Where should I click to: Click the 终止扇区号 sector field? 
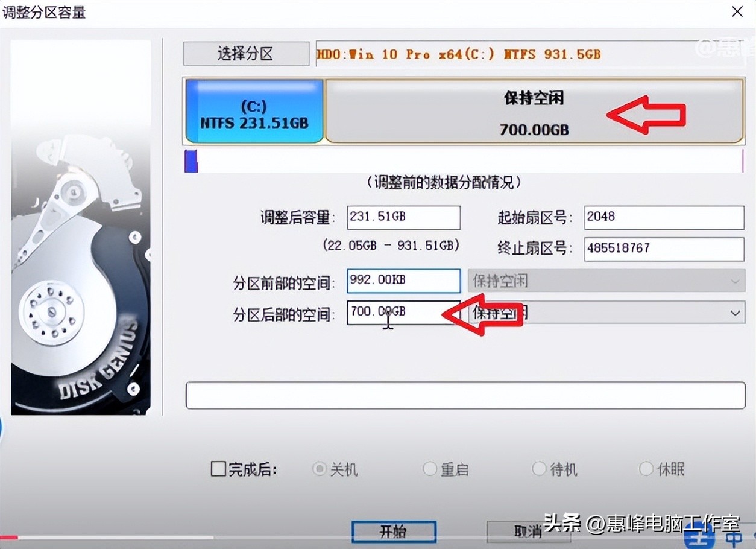664,249
